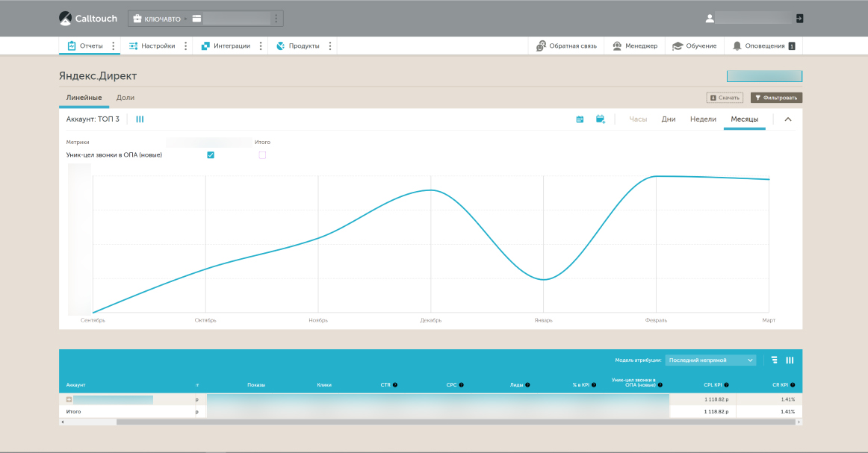Open three-dot options next to Отчеты
The height and width of the screenshot is (453, 868).
pos(114,46)
